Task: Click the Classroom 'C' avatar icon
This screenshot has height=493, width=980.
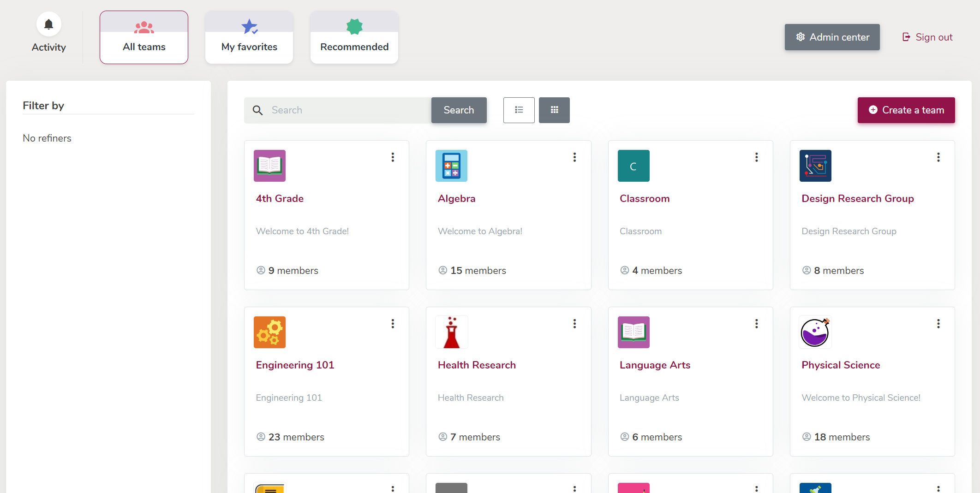Action: click(633, 166)
